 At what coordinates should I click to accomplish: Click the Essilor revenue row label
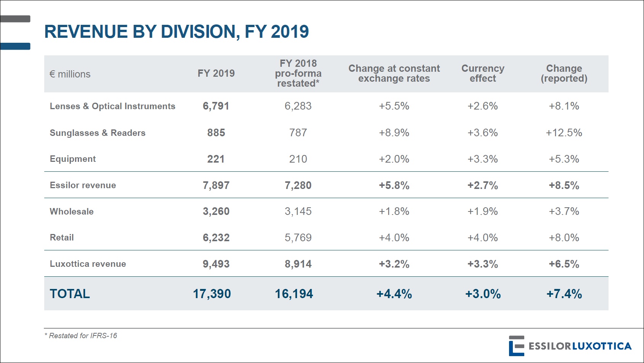click(83, 185)
